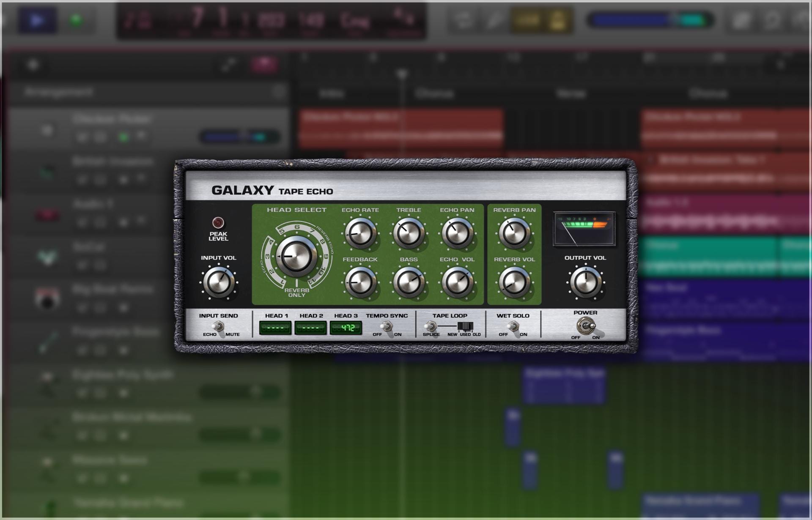The width and height of the screenshot is (812, 520).
Task: Adjust the Echo Rate knob
Action: 360,233
